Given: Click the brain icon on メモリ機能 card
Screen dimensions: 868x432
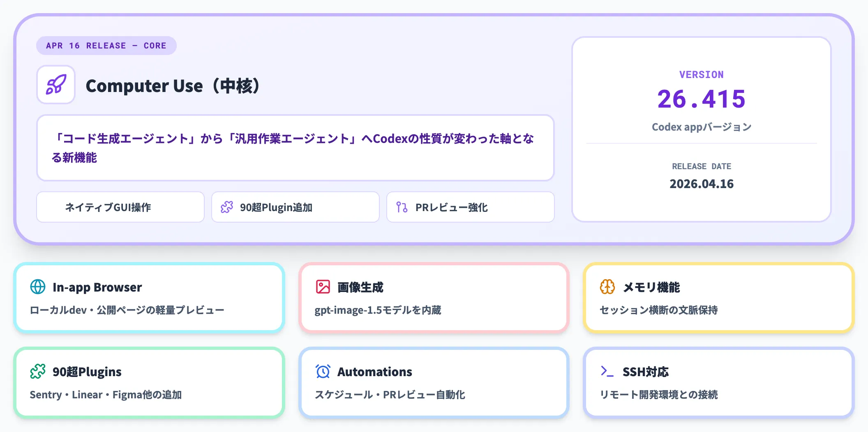Looking at the screenshot, I should tap(607, 287).
